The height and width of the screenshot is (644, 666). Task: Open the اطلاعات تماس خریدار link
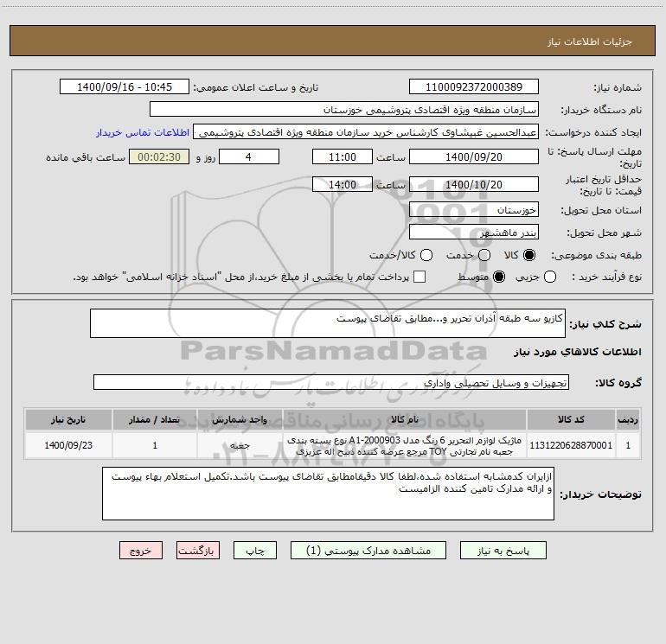coord(143,132)
